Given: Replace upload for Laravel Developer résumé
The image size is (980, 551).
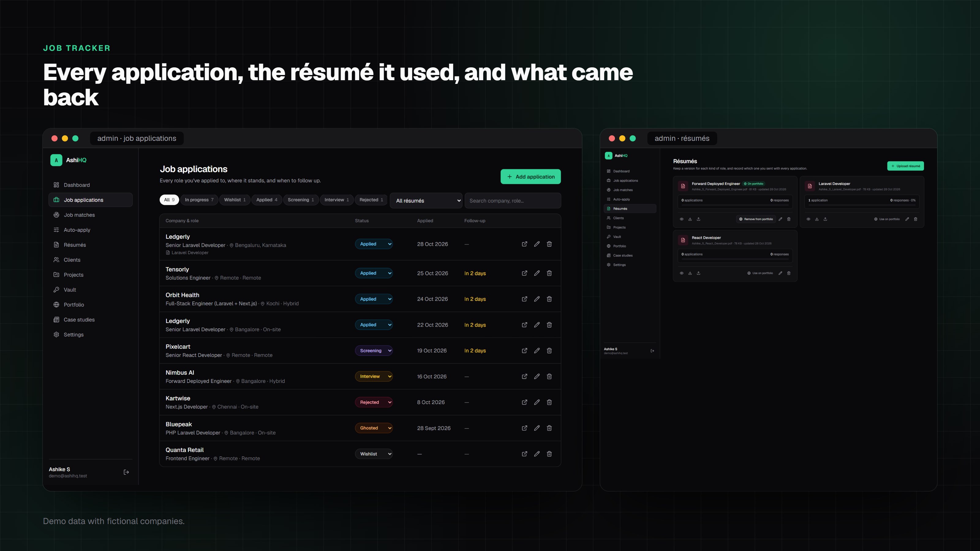Looking at the screenshot, I should (825, 219).
